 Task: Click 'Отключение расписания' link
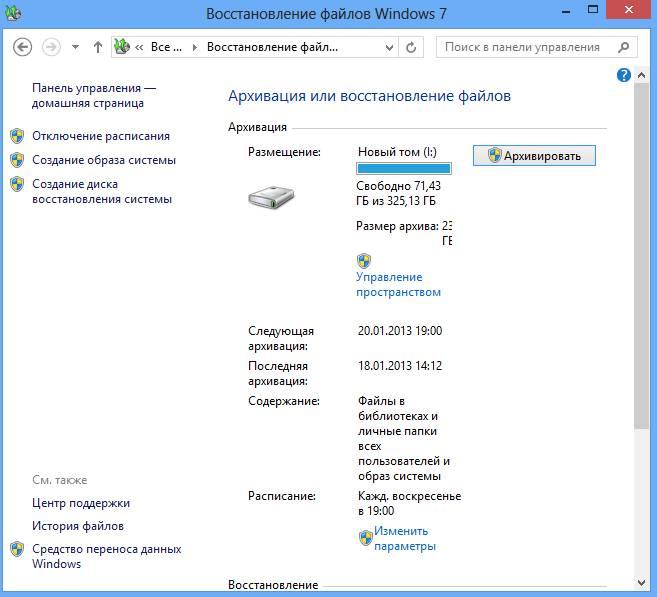101,136
